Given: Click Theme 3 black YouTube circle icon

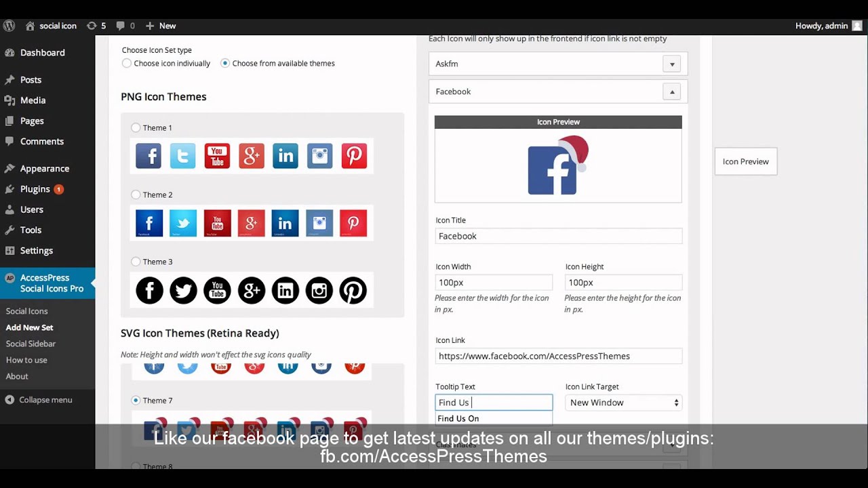Looking at the screenshot, I should coord(217,290).
